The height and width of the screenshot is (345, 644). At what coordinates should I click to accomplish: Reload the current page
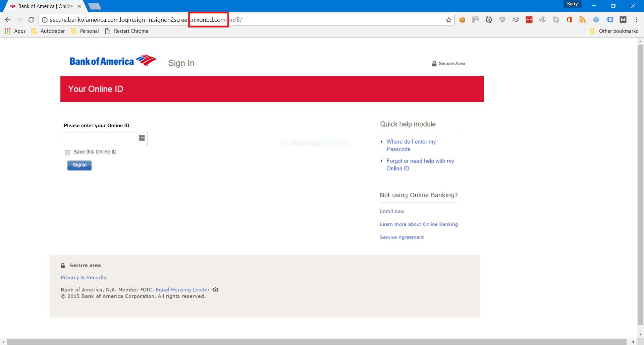click(31, 20)
